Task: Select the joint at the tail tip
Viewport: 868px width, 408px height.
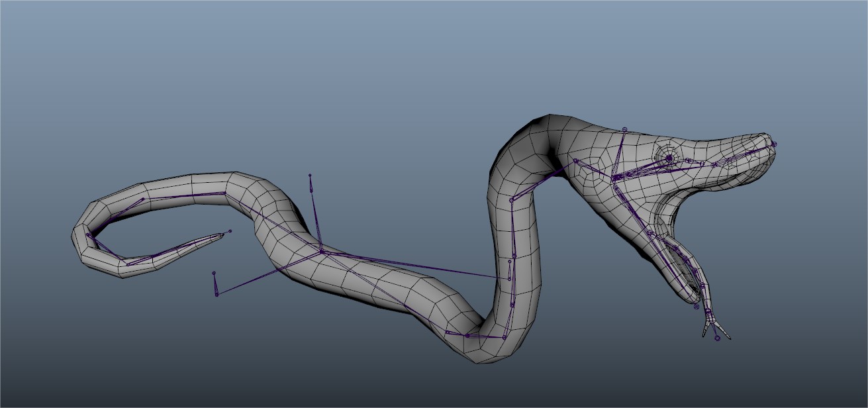Action: pos(230,231)
